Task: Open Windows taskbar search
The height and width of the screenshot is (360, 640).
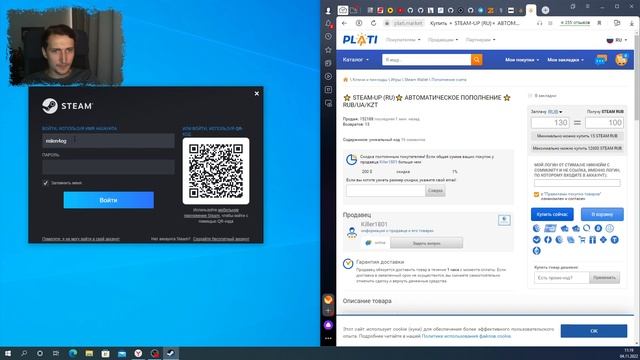Action: click(24, 353)
